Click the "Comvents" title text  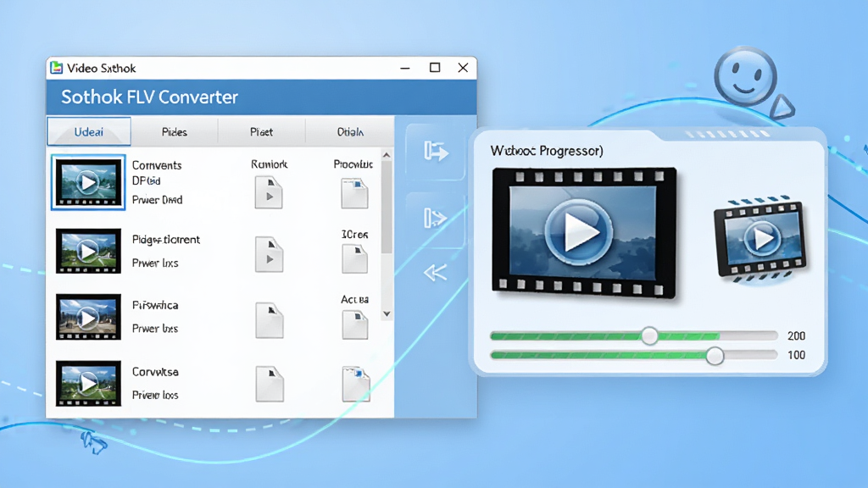157,165
